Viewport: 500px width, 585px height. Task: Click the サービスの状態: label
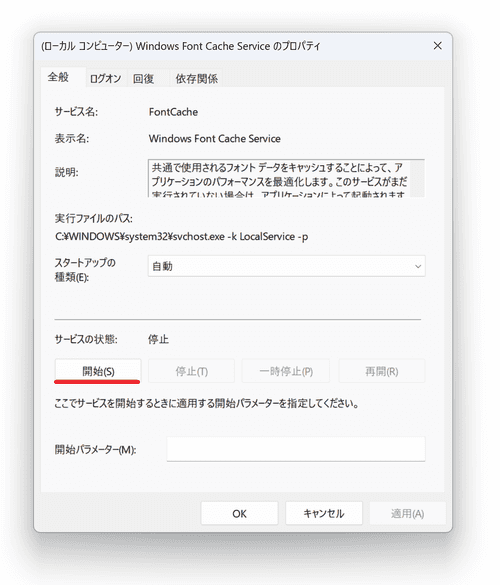click(86, 339)
